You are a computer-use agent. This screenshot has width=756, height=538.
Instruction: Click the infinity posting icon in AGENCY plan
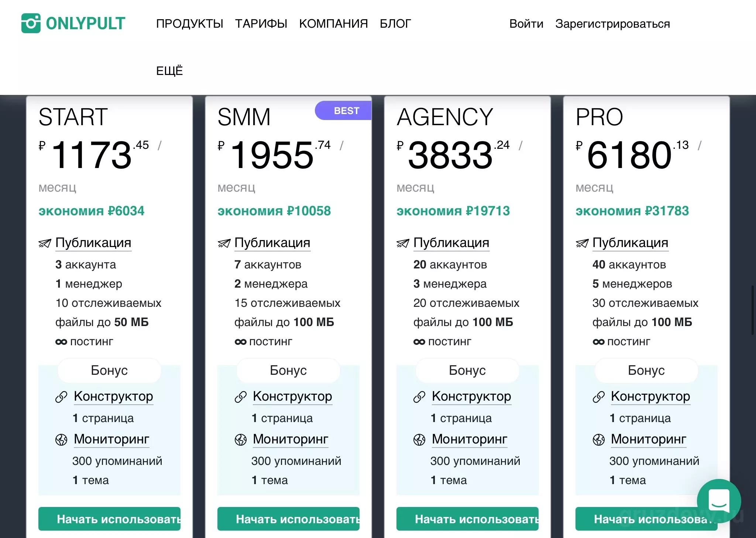(x=419, y=342)
